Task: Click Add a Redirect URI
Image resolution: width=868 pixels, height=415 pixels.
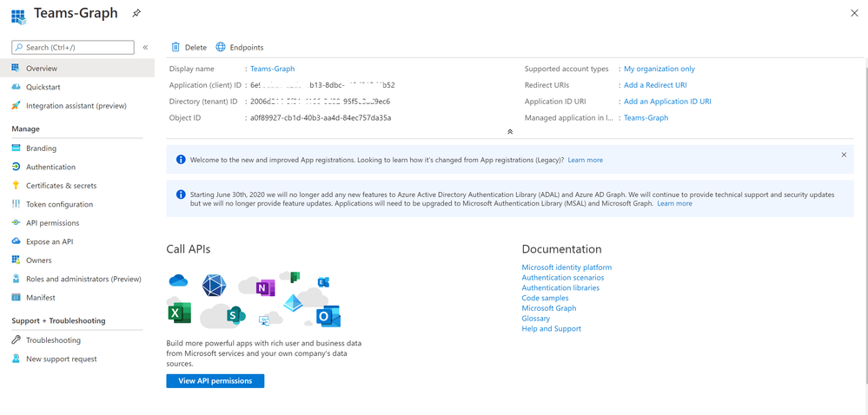Action: [x=655, y=85]
